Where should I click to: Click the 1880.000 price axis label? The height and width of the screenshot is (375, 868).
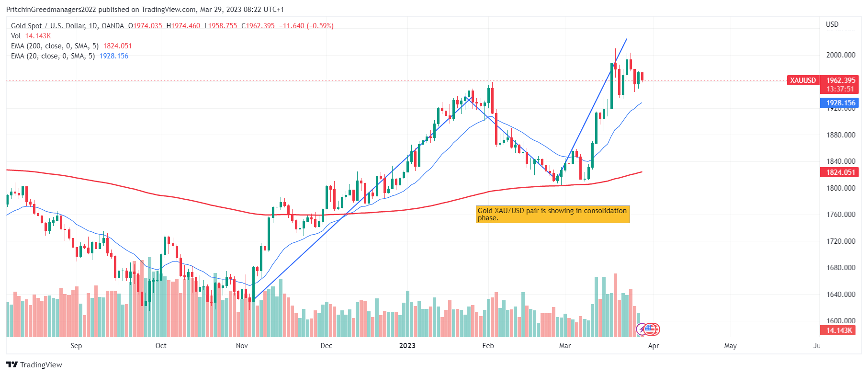tap(841, 135)
